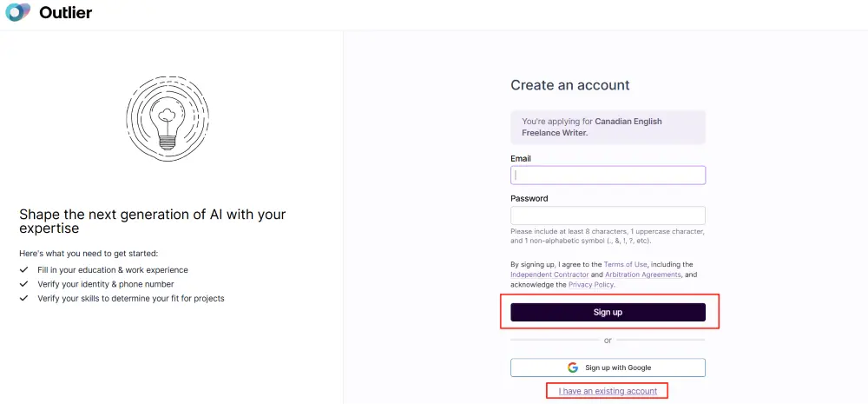This screenshot has width=868, height=404.
Task: Click the Google logo icon
Action: click(x=572, y=368)
